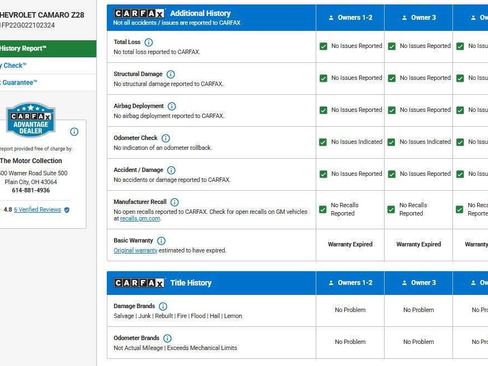Click 'No Issues Indicated' for Odometer Check Owners 1-2
The image size is (488, 366).
(x=357, y=142)
